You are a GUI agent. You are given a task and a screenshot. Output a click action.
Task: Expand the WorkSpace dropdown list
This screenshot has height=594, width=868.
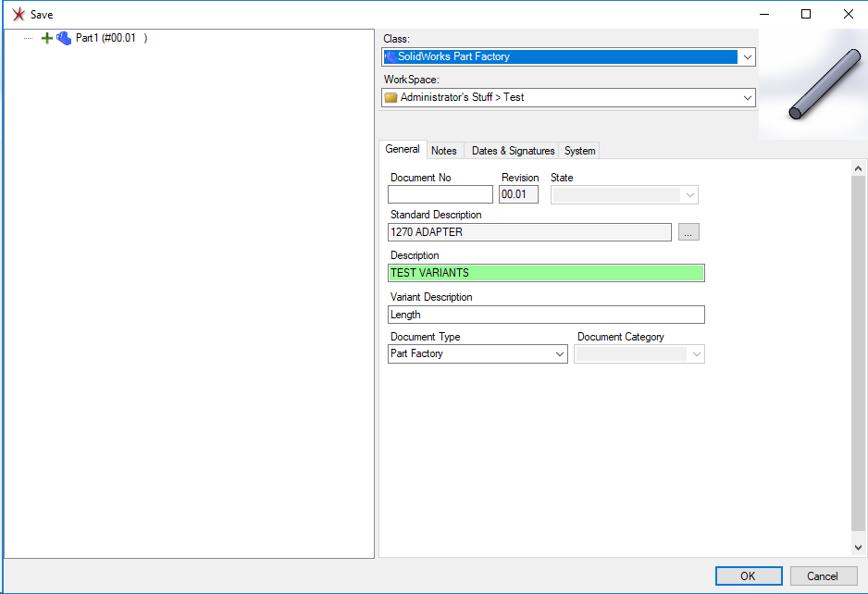[x=747, y=97]
